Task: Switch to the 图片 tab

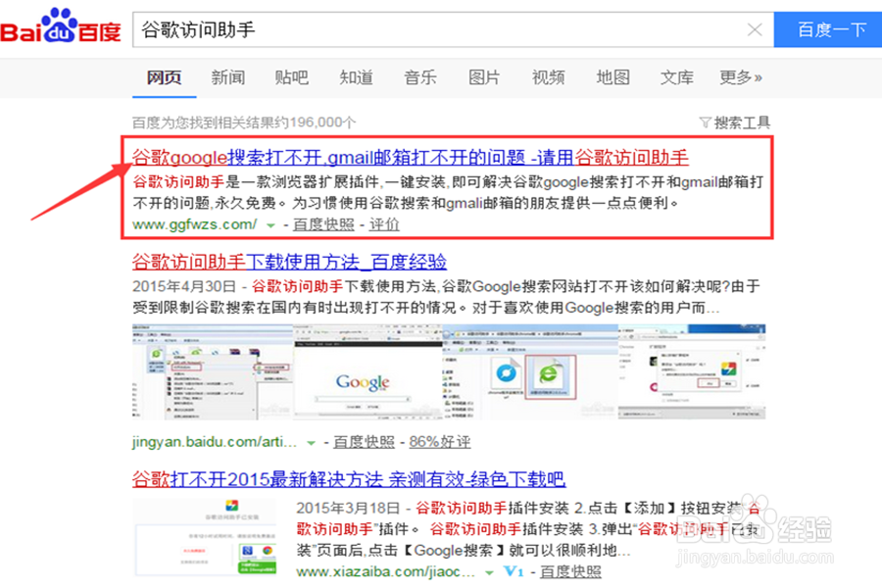Action: point(485,77)
